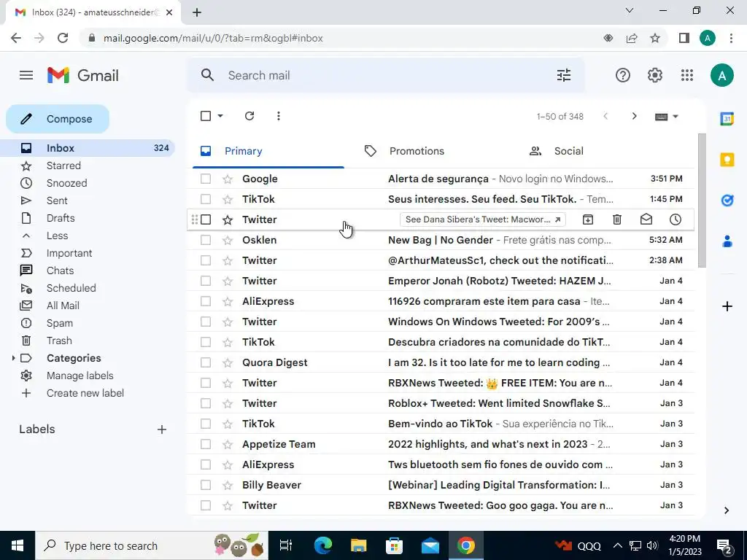Select the AliExpress 116926 email checkbox
The height and width of the screenshot is (560, 747).
[x=205, y=301]
